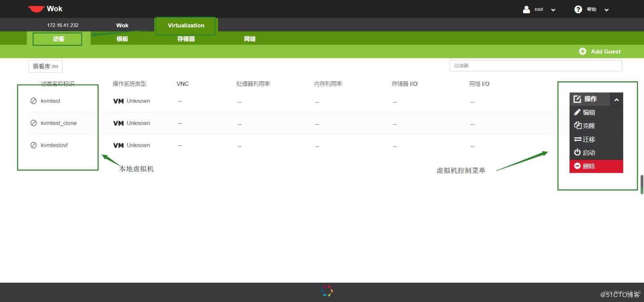Image resolution: width=644 pixels, height=302 pixels.
Task: Focus the 过滤器 filter input field
Action: click(536, 66)
